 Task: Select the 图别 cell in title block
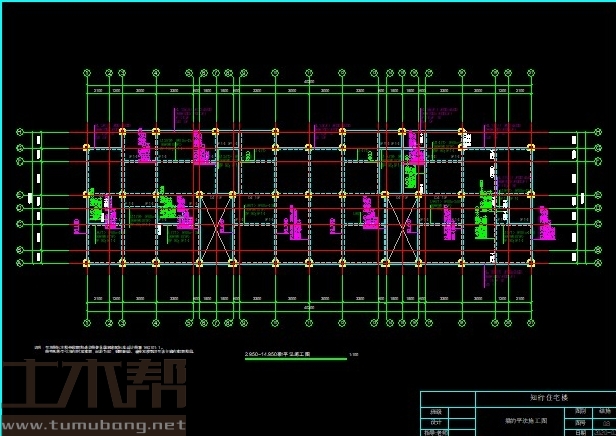pyautogui.click(x=582, y=411)
